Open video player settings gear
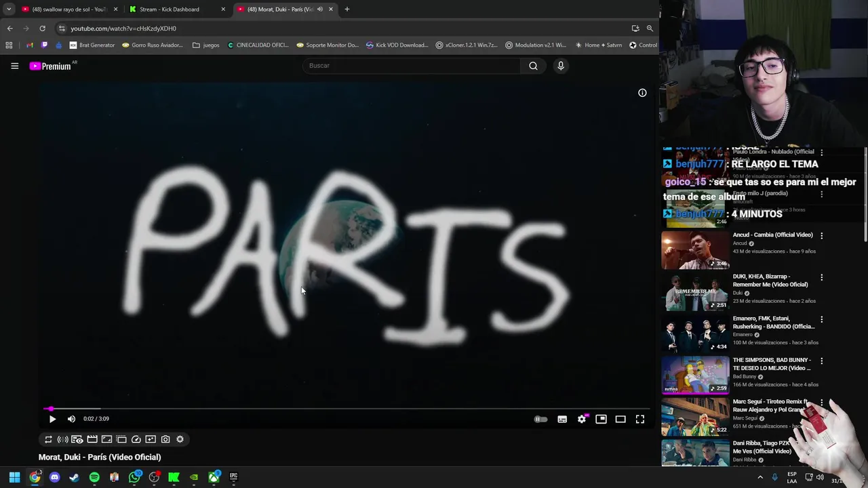868x488 pixels. (582, 420)
